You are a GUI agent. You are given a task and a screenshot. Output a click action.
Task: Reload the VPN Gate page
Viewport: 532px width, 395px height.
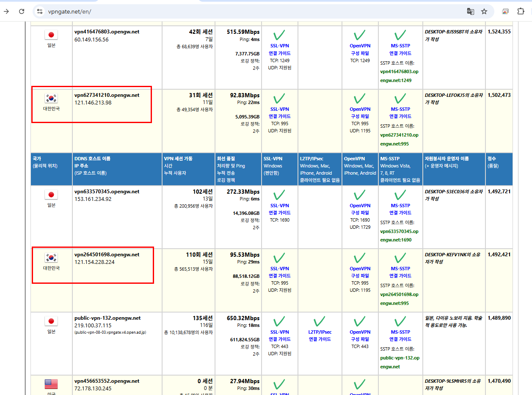click(22, 11)
